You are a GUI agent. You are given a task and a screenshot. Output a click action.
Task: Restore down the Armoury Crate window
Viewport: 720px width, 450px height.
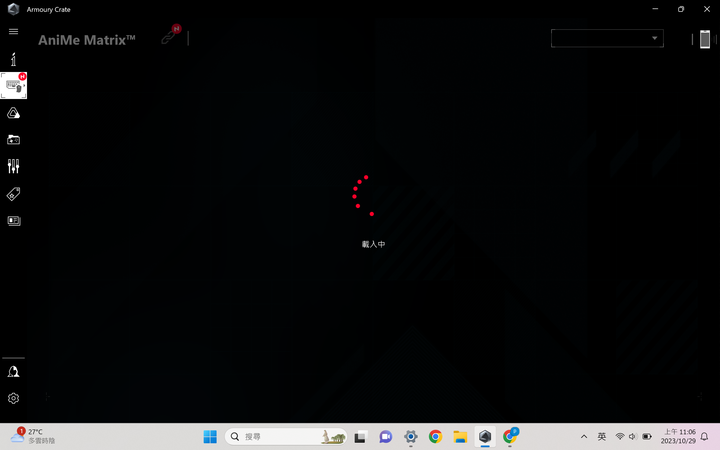[681, 9]
